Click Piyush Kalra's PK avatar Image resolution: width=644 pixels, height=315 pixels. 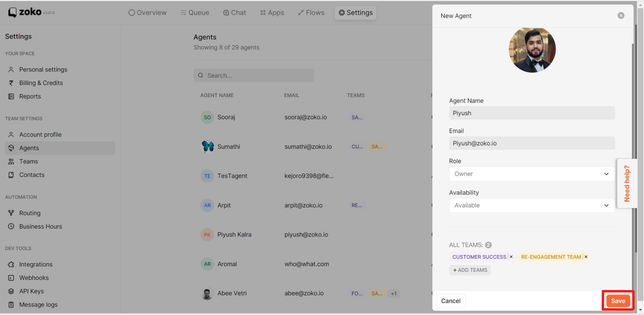click(x=207, y=234)
